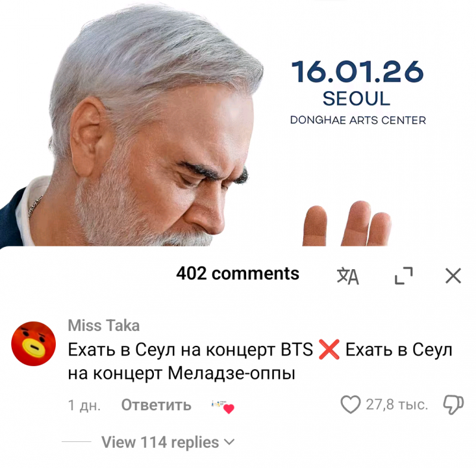Click the 16.01.26 date on poster
The width and height of the screenshot is (476, 468).
(x=357, y=71)
